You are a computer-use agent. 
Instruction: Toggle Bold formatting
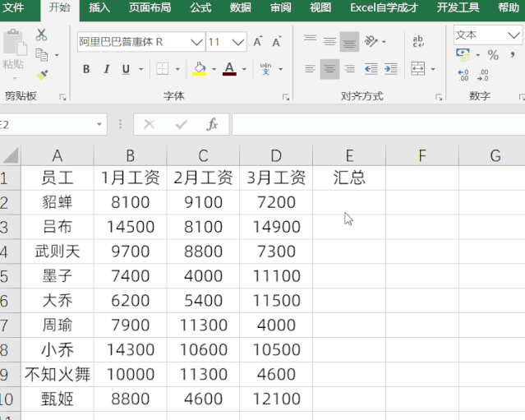[x=86, y=69]
